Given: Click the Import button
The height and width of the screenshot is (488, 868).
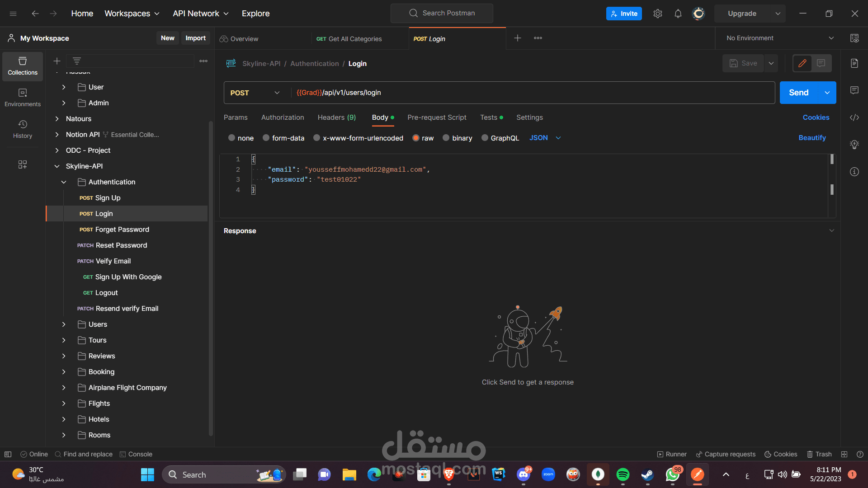Looking at the screenshot, I should [195, 38].
